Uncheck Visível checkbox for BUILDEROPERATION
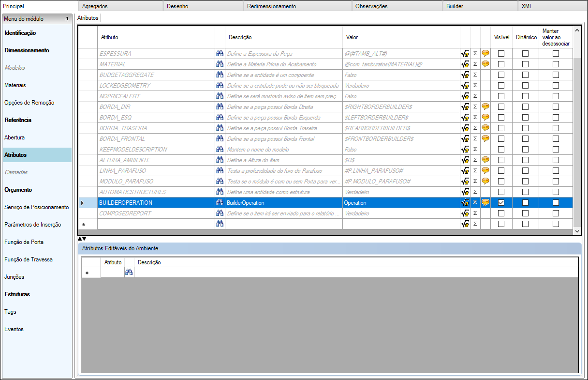Image resolution: width=588 pixels, height=380 pixels. (501, 203)
